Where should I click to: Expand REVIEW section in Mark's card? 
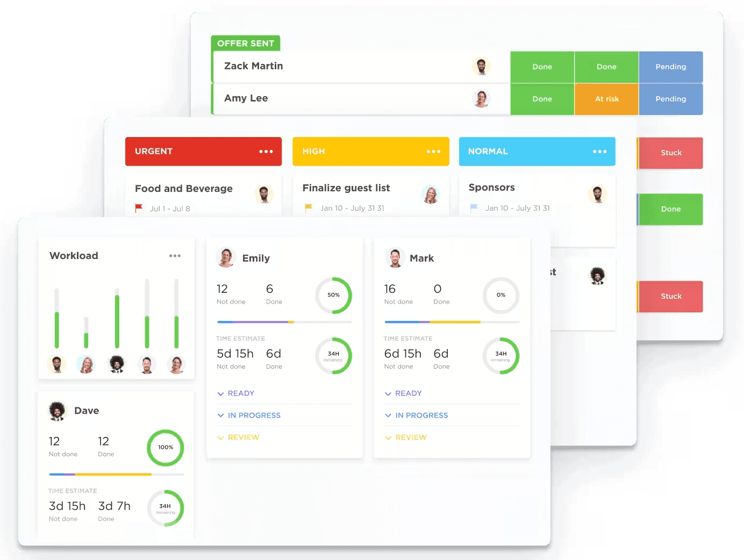point(406,437)
